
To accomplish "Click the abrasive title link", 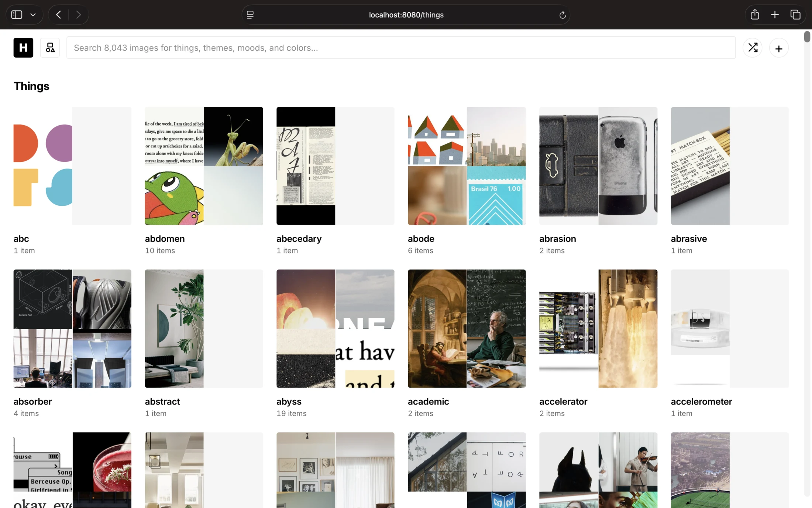I will [689, 239].
